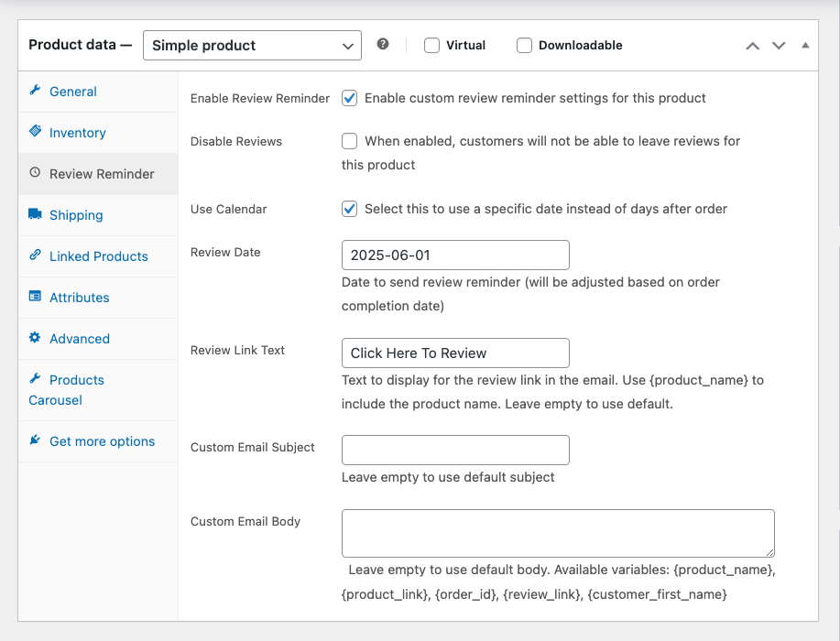Toggle the Use Calendar checkbox
Viewport: 840px width, 641px height.
349,209
